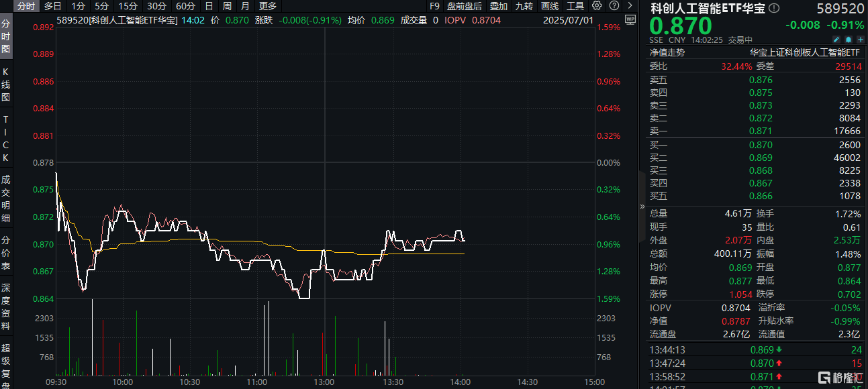This screenshot has width=868, height=389.
Task: Open the 深度资料 sidebar view
Action: (6, 307)
